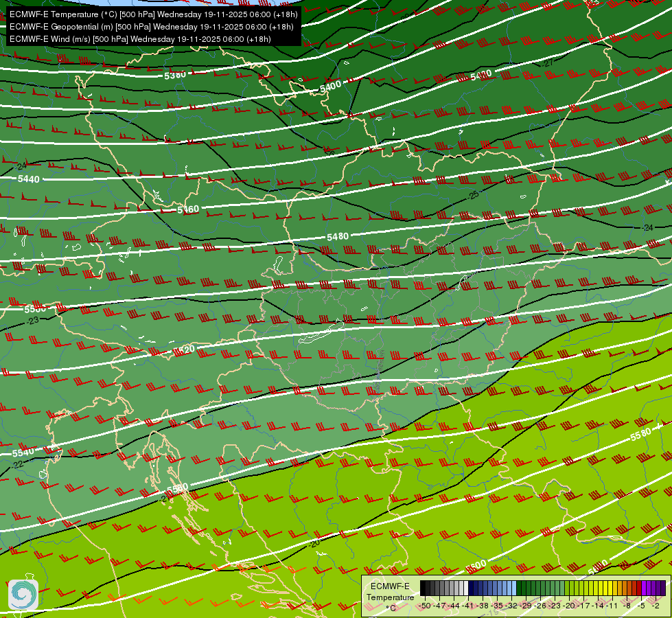
Task: Click the -44 tick label in legend
Action: (x=454, y=606)
